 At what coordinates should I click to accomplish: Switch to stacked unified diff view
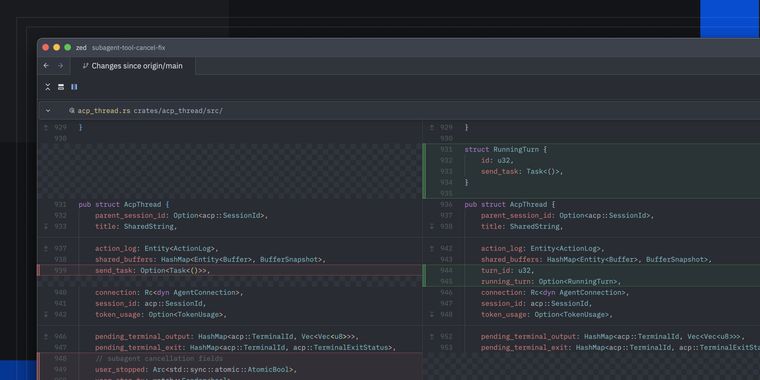(61, 87)
